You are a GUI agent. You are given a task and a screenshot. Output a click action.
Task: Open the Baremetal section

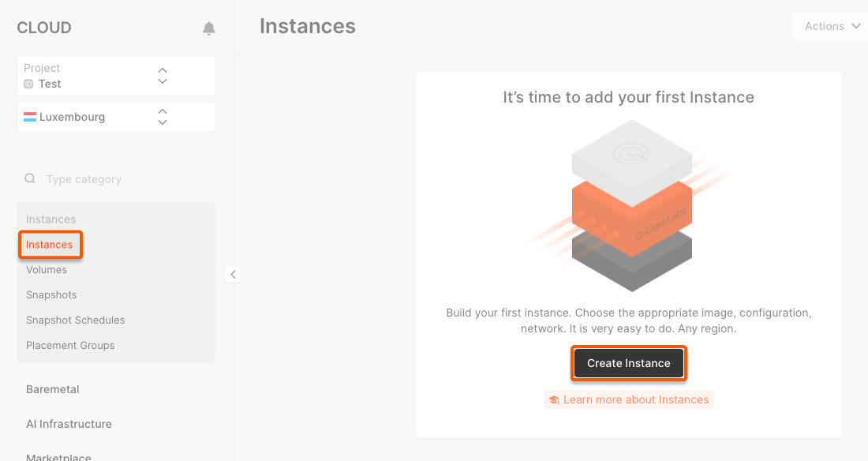[x=53, y=389]
